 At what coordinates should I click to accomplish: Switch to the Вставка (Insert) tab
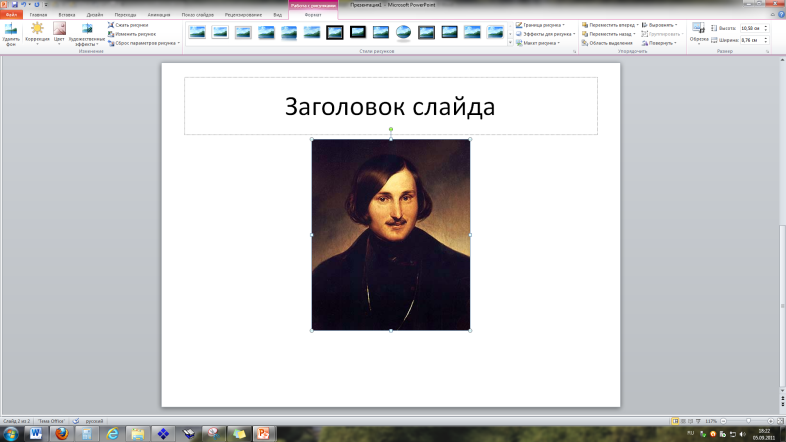click(67, 15)
